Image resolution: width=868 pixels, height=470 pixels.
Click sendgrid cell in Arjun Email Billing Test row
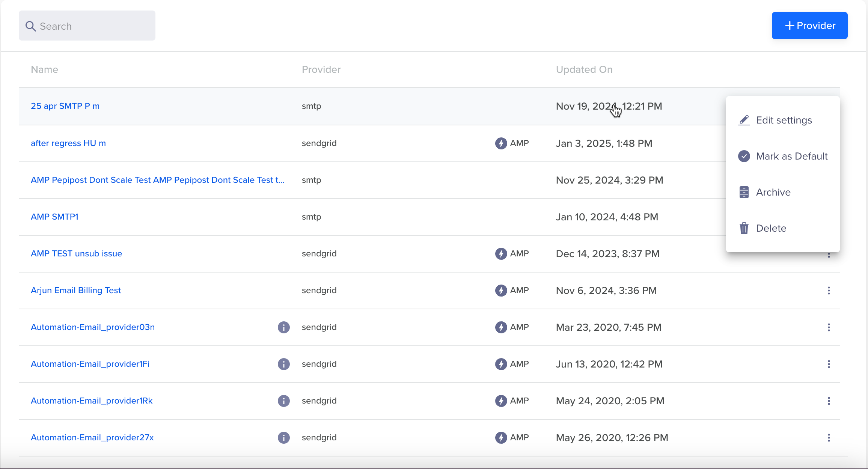click(319, 290)
